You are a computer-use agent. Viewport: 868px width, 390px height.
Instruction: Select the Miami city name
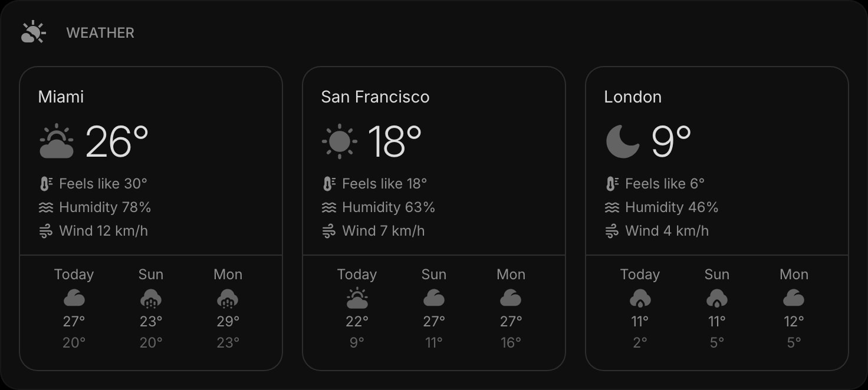point(61,97)
